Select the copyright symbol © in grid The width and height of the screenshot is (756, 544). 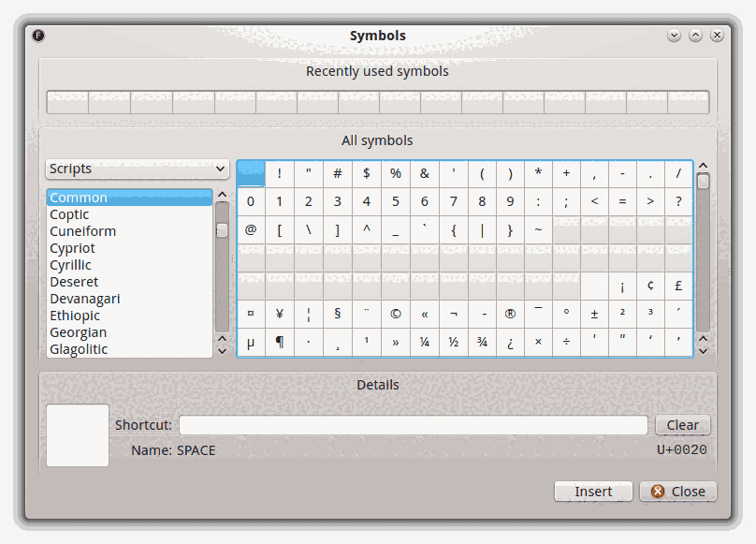pyautogui.click(x=396, y=314)
